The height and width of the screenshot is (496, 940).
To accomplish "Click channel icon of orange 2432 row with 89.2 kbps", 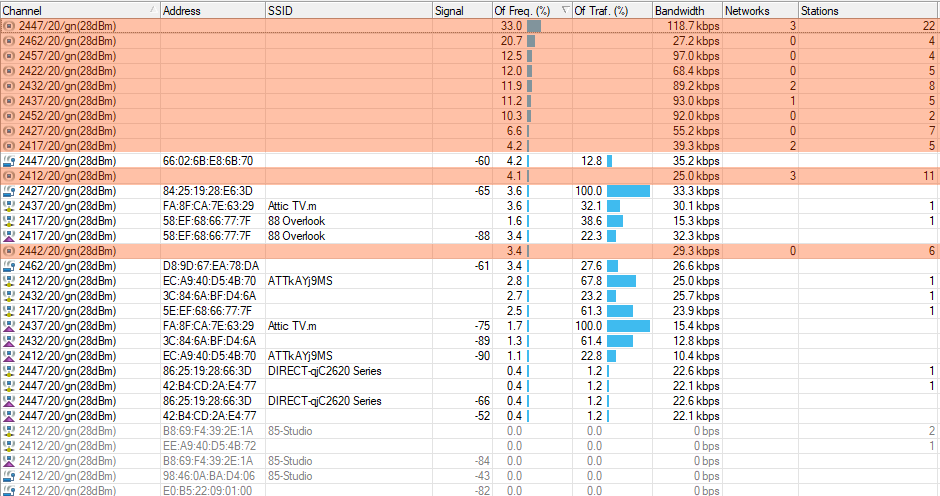I will click(9, 86).
